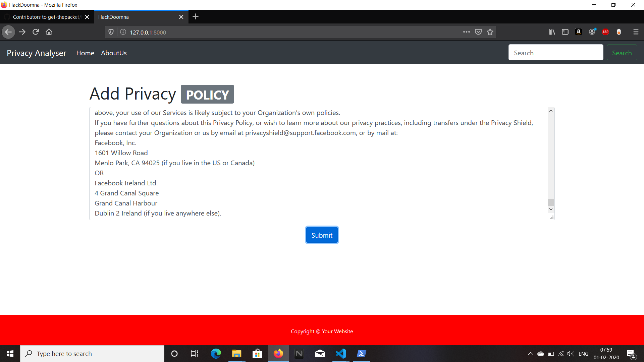This screenshot has width=644, height=362.
Task: Show tracking protection shield info
Action: (x=111, y=32)
